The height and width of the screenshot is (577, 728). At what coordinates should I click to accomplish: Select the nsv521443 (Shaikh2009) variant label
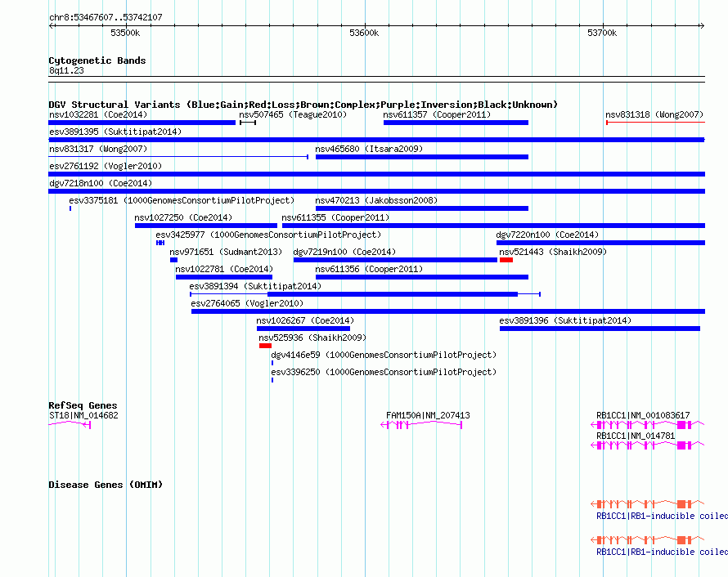553,252
